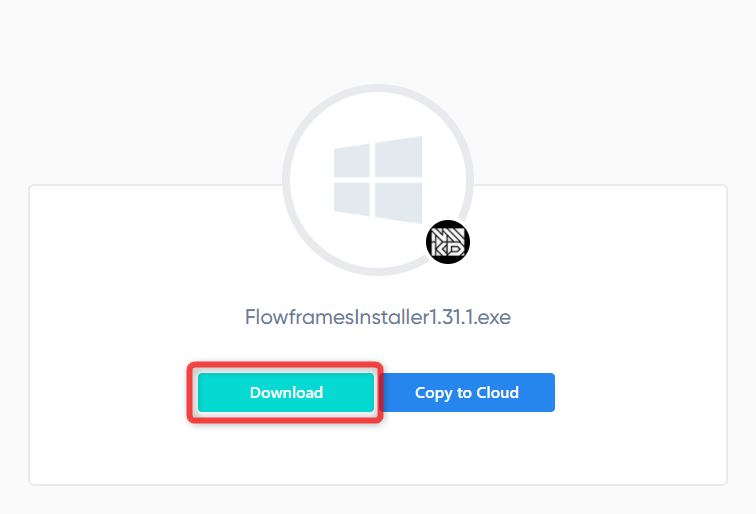Click the word "Cloud" on the blue button
756x514 pixels.
498,392
